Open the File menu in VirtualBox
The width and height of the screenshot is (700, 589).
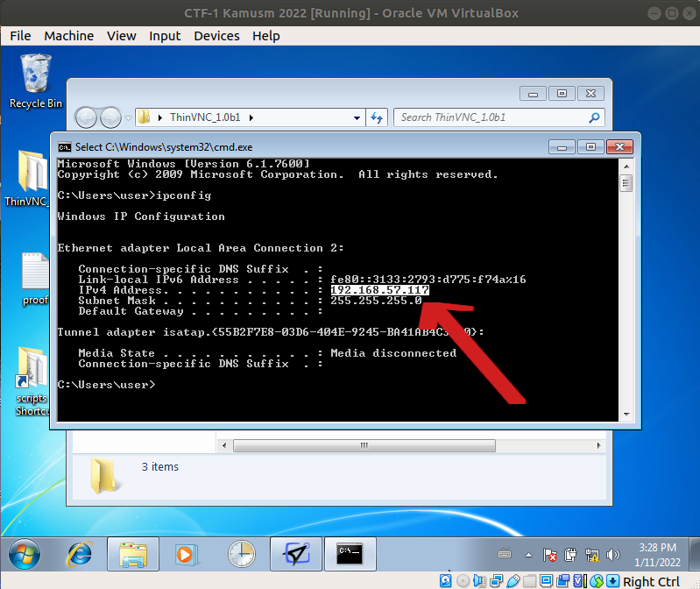tap(20, 36)
